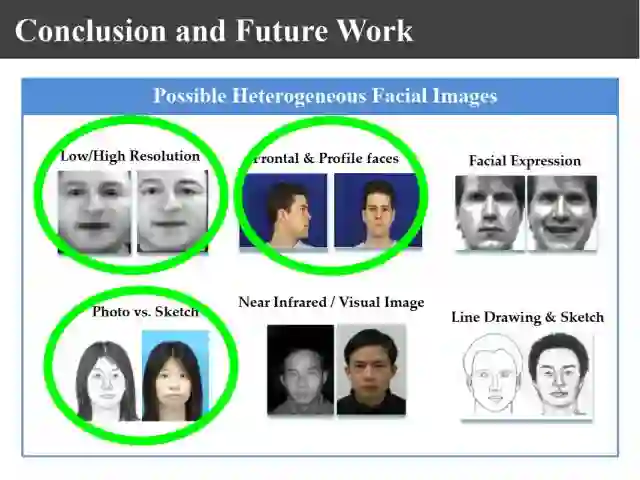
Task: Click the 'Low/High Resolution' label
Action: click(130, 156)
